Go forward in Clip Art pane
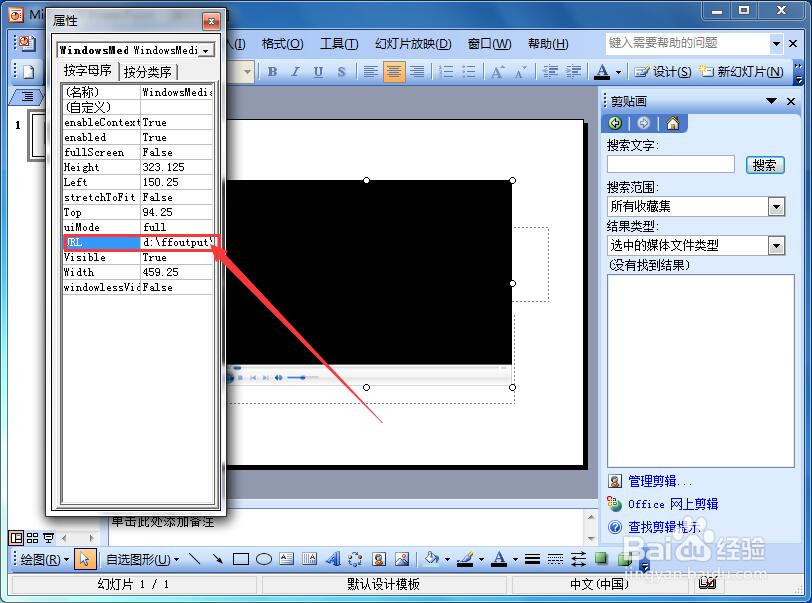The image size is (812, 603). pos(644,123)
